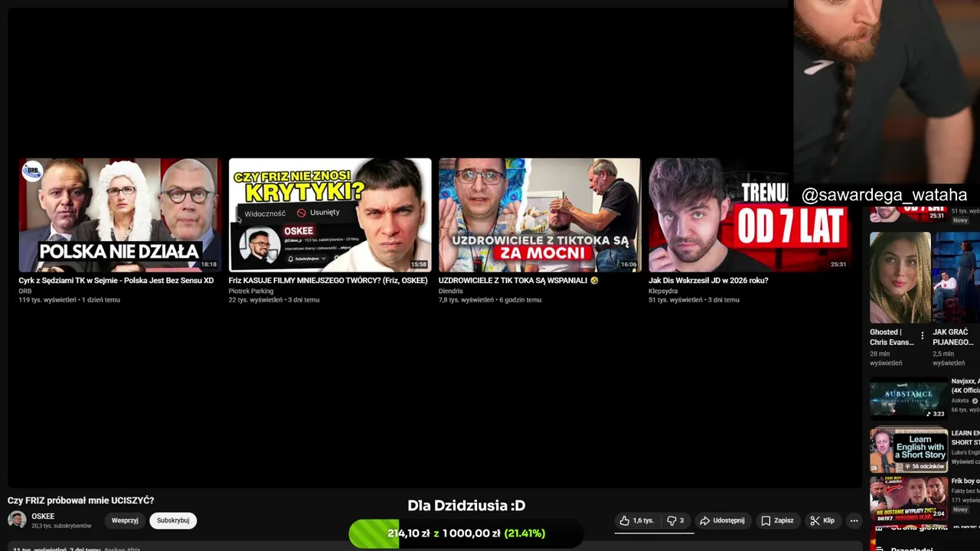Open the SUBSTANCE music video thumbnail
This screenshot has height=551, width=980.
pyautogui.click(x=909, y=399)
